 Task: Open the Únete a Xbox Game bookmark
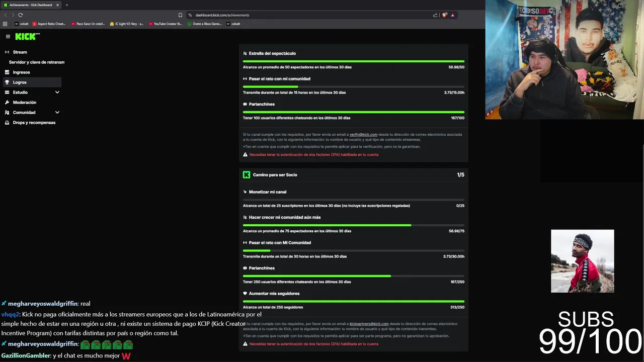click(204, 24)
